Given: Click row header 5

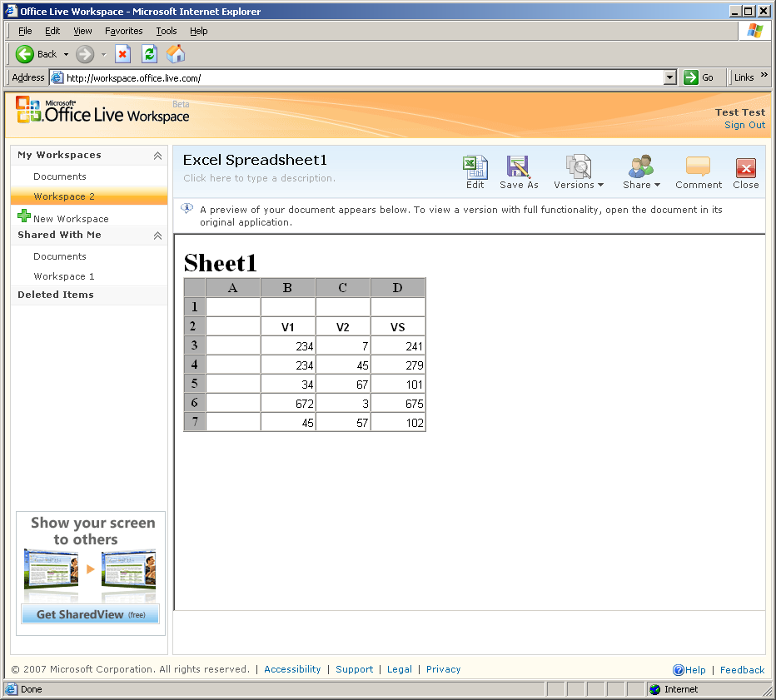Looking at the screenshot, I should coord(195,384).
